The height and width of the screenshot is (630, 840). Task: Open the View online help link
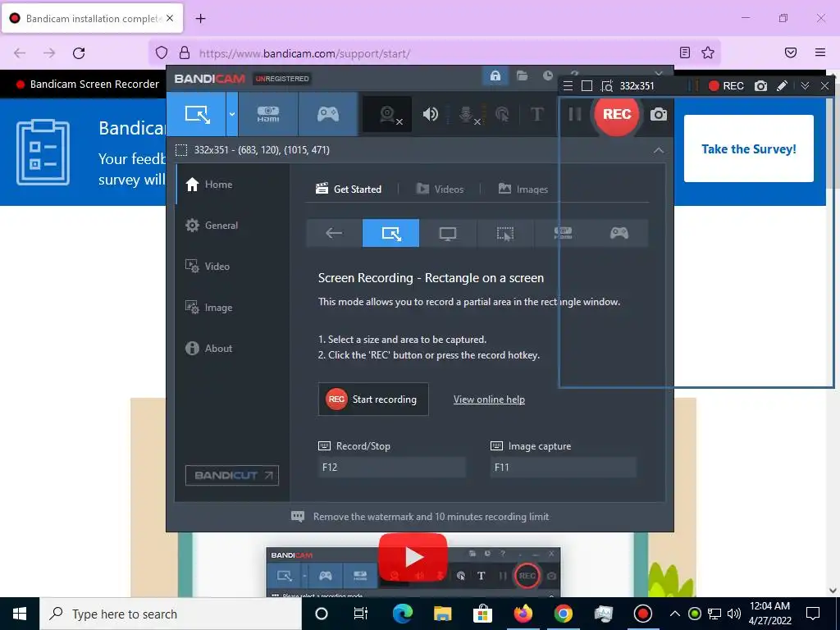click(x=489, y=399)
